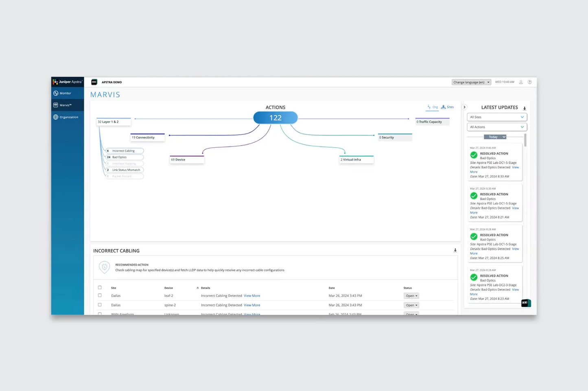Open the help question mark icon
588x391 pixels.
click(x=529, y=82)
